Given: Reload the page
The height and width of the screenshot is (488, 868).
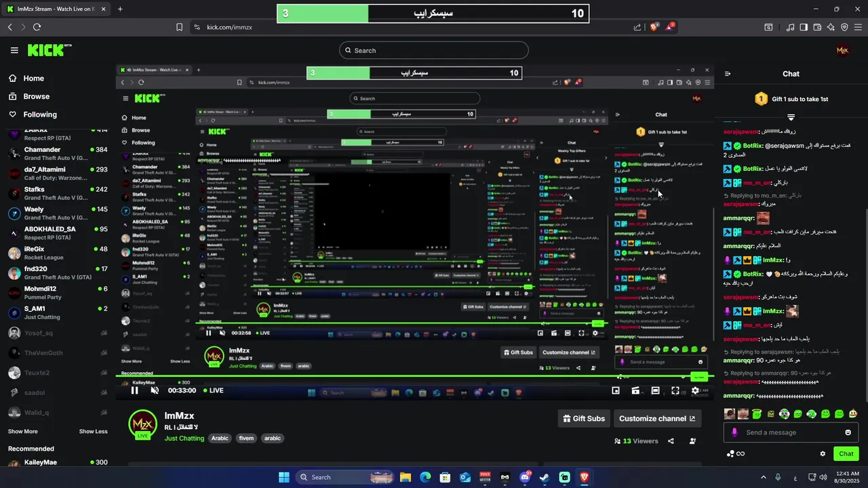Looking at the screenshot, I should pyautogui.click(x=37, y=27).
